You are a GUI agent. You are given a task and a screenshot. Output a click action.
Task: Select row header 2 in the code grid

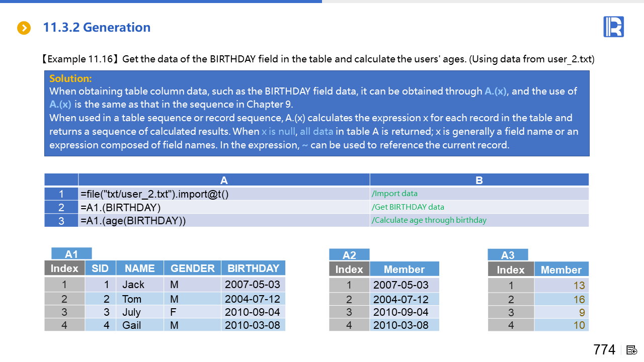61,207
